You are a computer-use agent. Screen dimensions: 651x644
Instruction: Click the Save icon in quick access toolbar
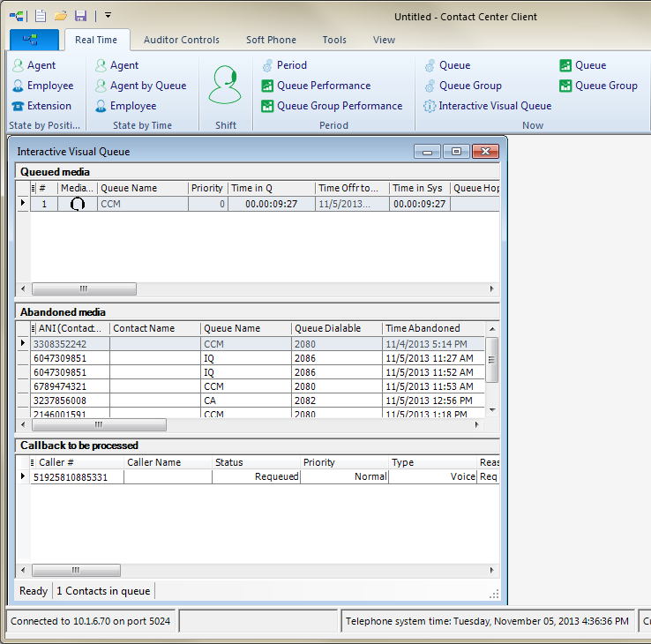tap(80, 16)
